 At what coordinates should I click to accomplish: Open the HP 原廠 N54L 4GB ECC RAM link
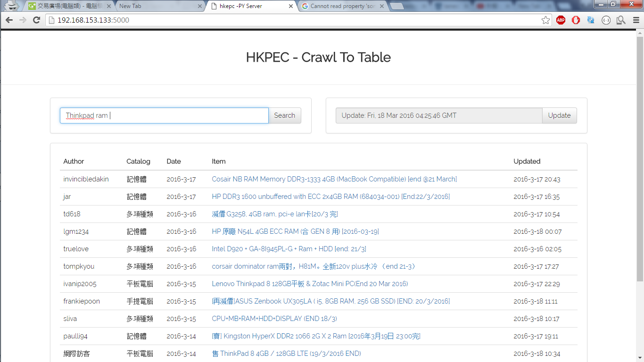click(x=296, y=231)
